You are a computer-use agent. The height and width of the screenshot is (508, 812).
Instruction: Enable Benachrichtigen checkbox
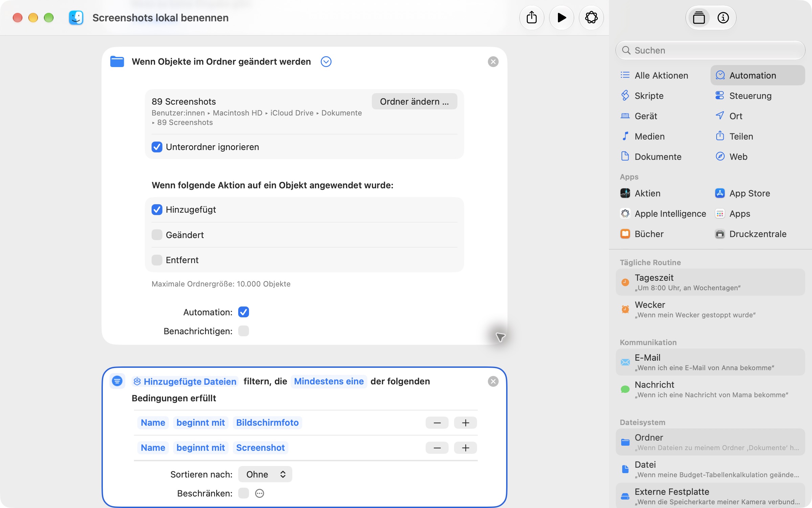click(x=244, y=331)
